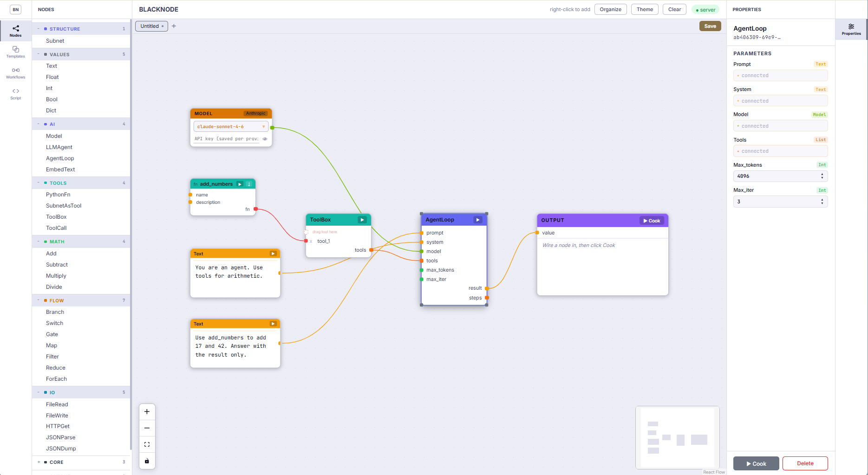Click the Organize button

click(610, 9)
